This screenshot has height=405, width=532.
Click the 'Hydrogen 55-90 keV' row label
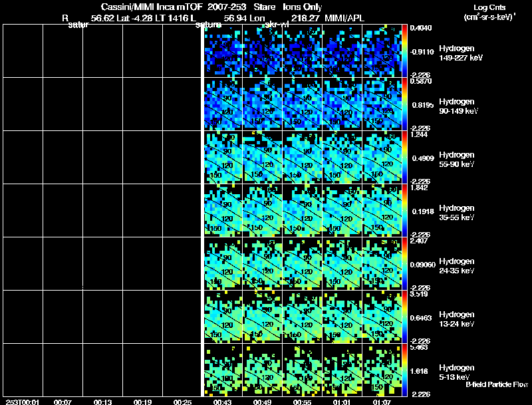point(457,160)
